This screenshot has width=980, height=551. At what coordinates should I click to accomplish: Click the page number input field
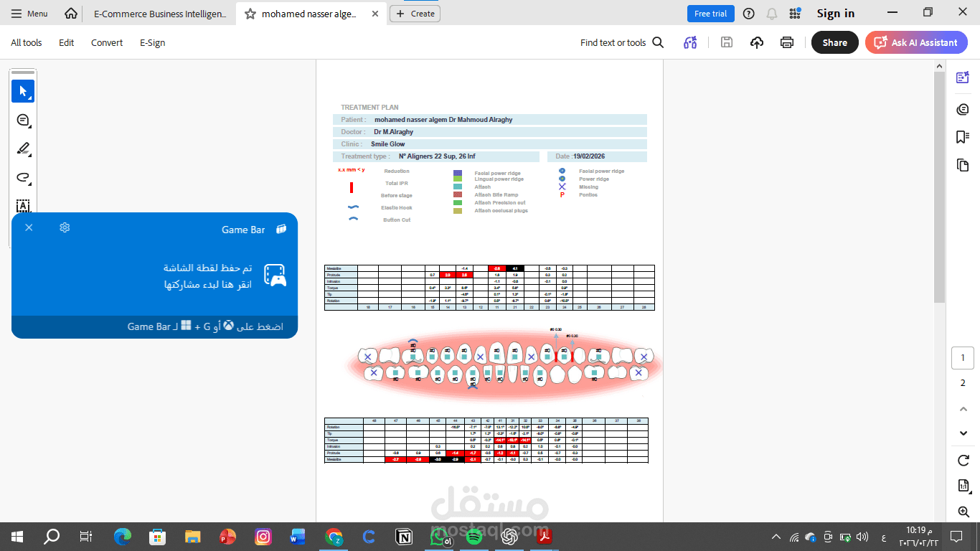tap(963, 357)
